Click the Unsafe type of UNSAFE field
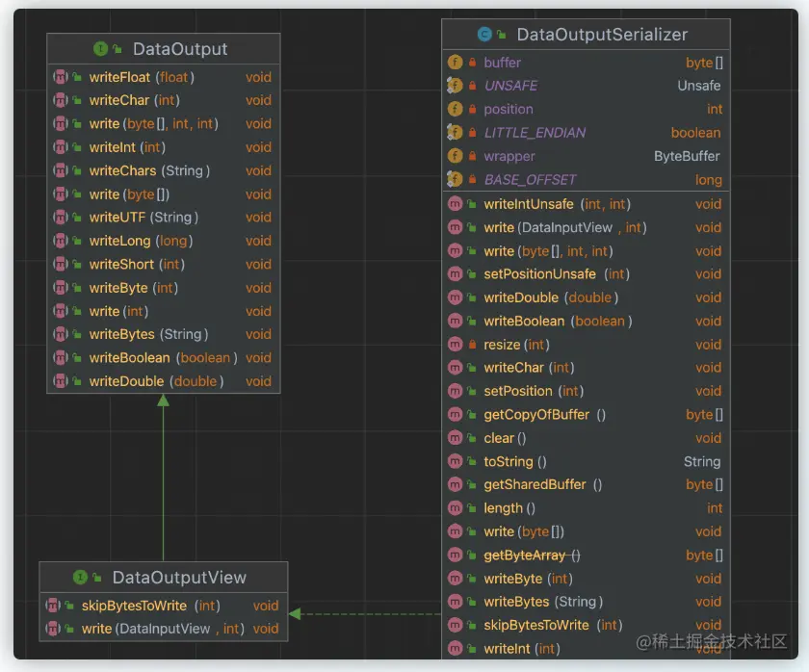Image resolution: width=809 pixels, height=672 pixels. pos(699,86)
